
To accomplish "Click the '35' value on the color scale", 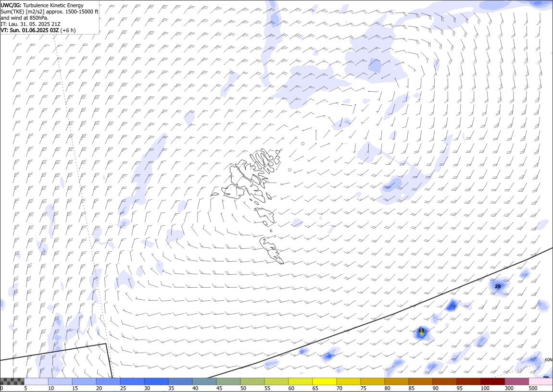I will pos(171,389).
